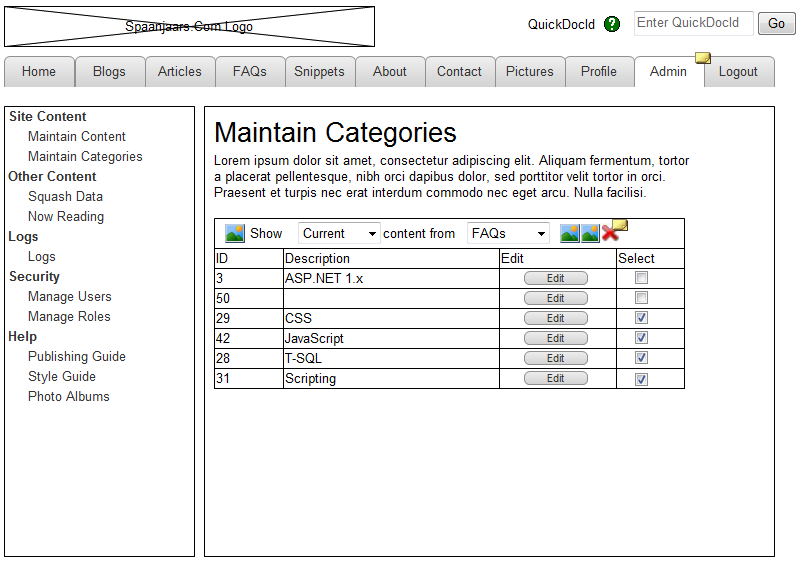Open the Current content status dropdown
802x563 pixels.
[x=339, y=233]
